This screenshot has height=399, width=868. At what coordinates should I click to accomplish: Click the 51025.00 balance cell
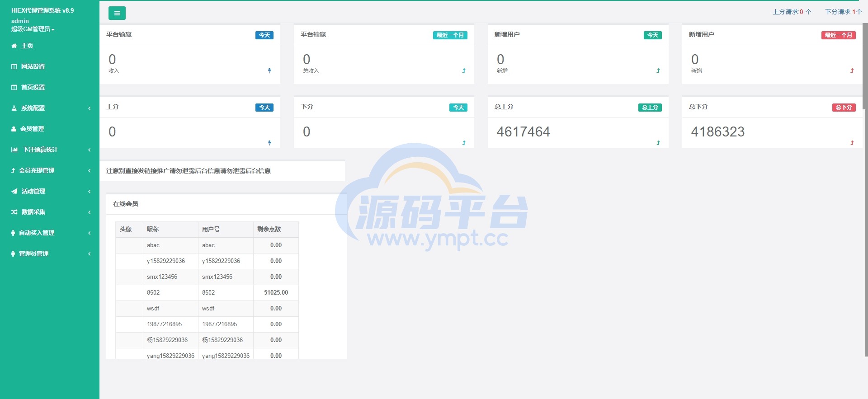pos(276,293)
